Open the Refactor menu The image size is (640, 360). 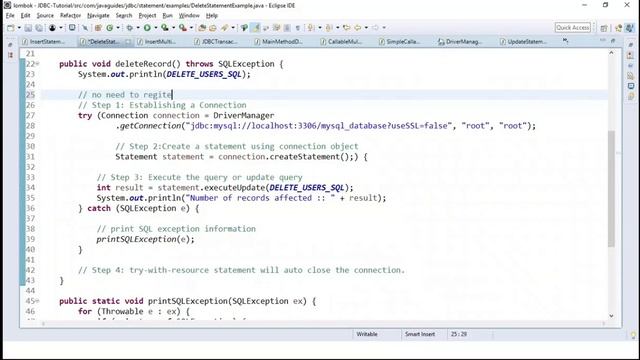coord(70,16)
